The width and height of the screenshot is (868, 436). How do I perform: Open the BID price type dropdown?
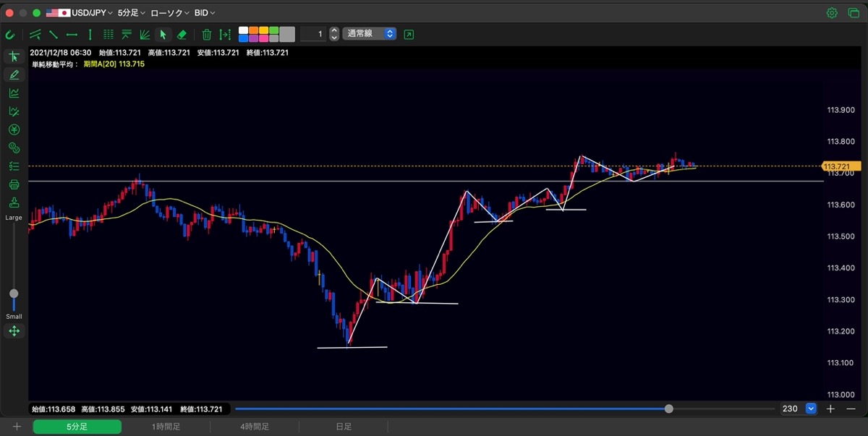click(x=205, y=13)
